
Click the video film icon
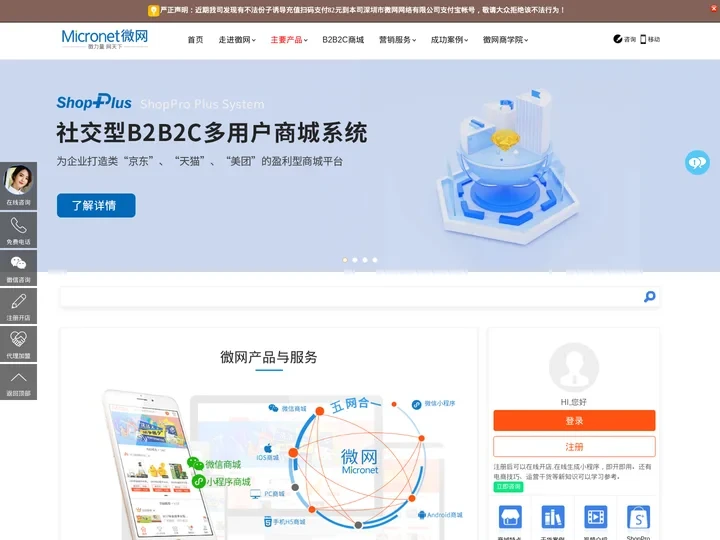(596, 517)
